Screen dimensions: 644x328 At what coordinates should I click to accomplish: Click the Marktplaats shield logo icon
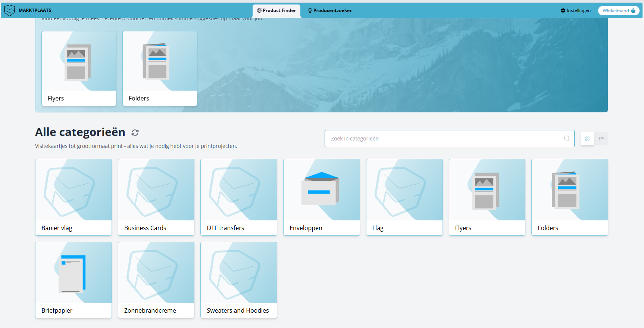[x=9, y=10]
